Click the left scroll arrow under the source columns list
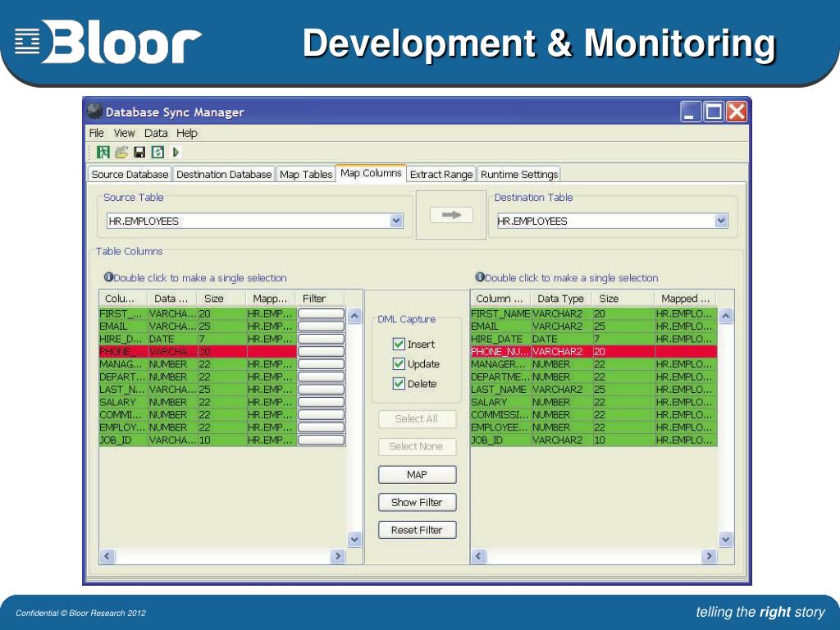Viewport: 840px width, 630px height. (107, 556)
